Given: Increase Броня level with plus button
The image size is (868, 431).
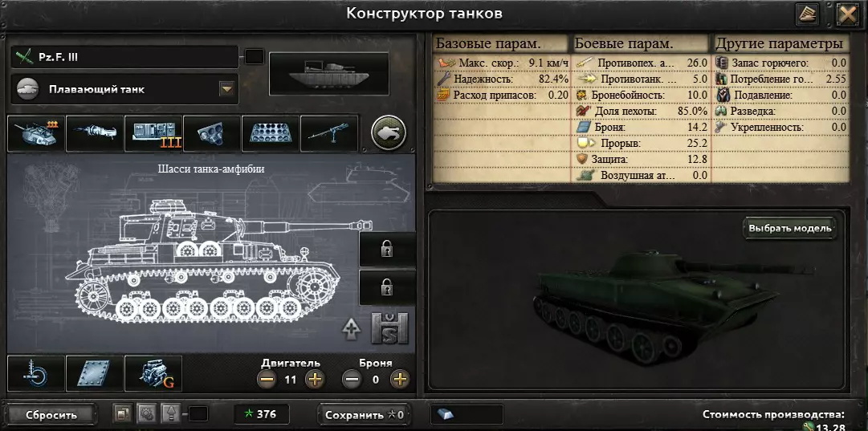Looking at the screenshot, I should tap(399, 380).
